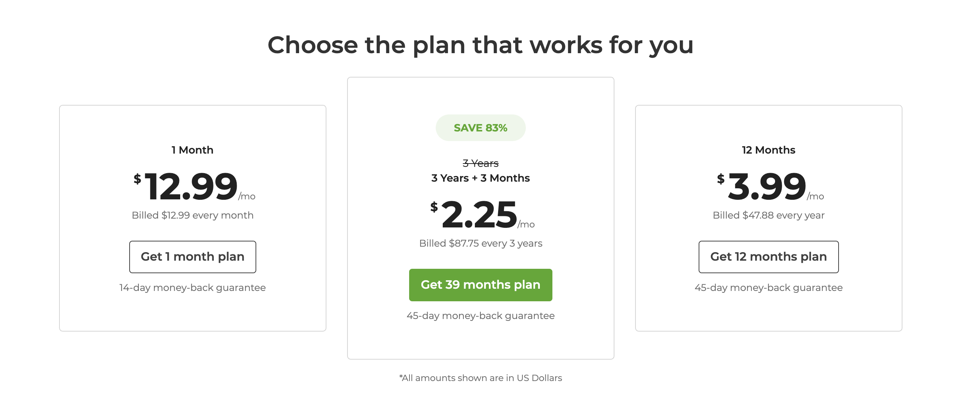The width and height of the screenshot is (980, 415).
Task: Click the 14-day money-back guarantee text
Action: click(192, 288)
